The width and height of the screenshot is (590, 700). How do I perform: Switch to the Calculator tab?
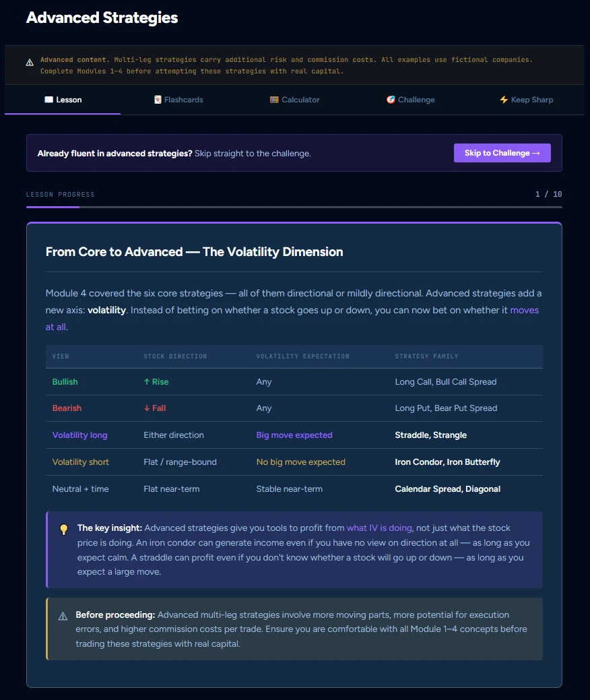click(294, 100)
